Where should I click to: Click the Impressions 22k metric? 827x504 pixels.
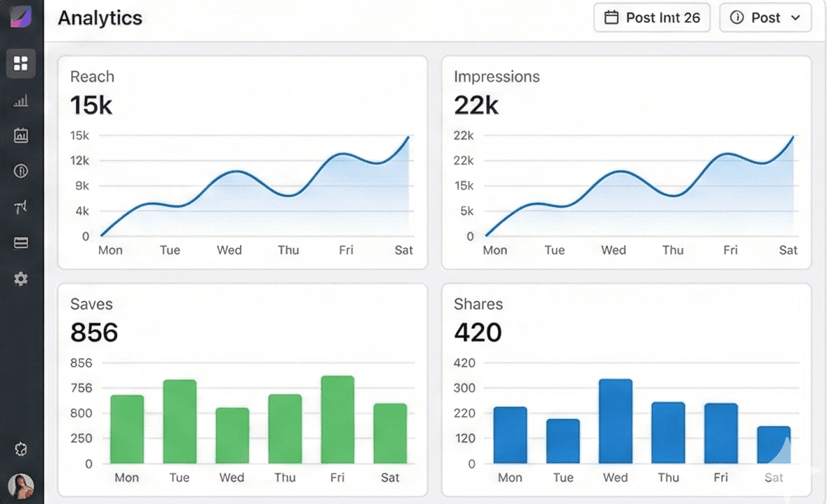pyautogui.click(x=476, y=105)
